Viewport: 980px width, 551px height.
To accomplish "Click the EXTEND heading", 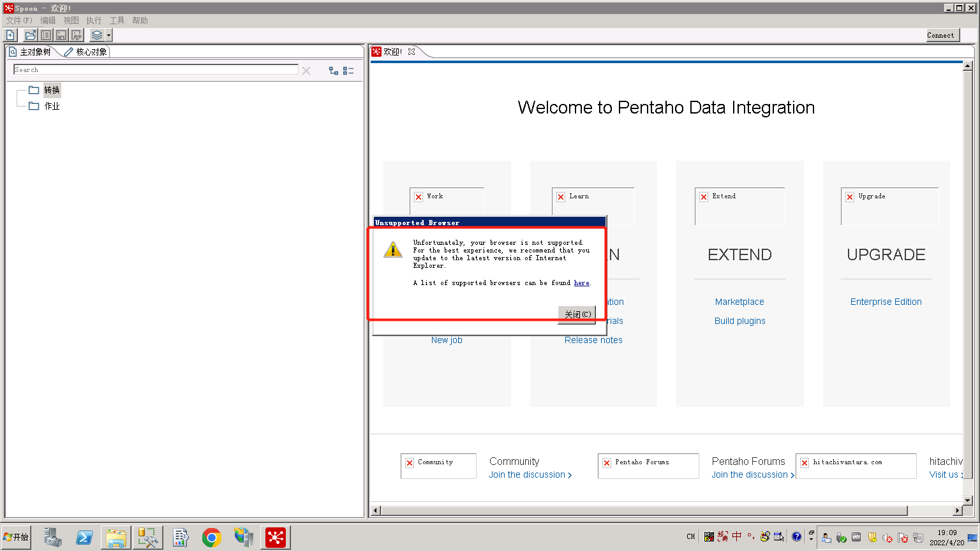I will coord(739,254).
